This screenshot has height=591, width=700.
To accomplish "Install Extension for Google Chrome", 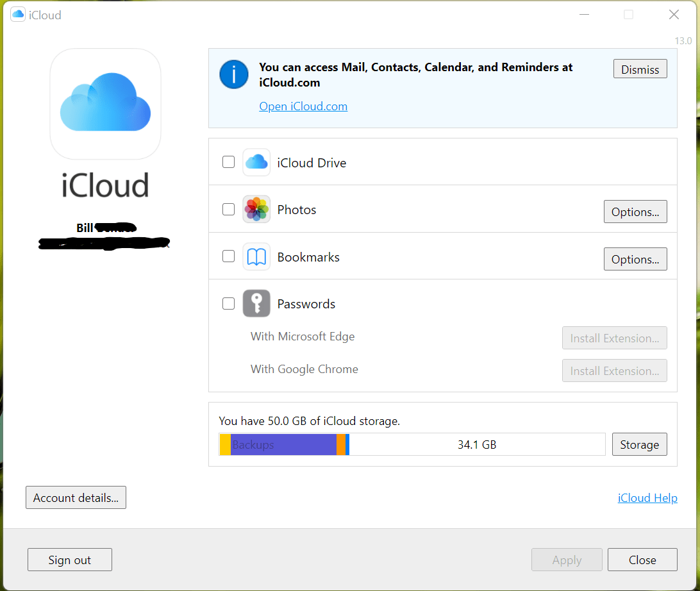I will (x=614, y=370).
